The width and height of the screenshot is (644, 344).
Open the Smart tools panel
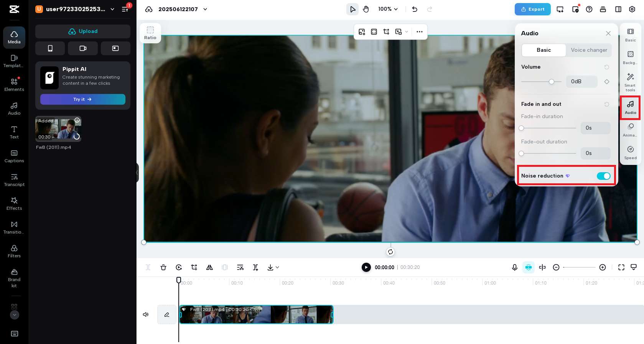point(631,82)
